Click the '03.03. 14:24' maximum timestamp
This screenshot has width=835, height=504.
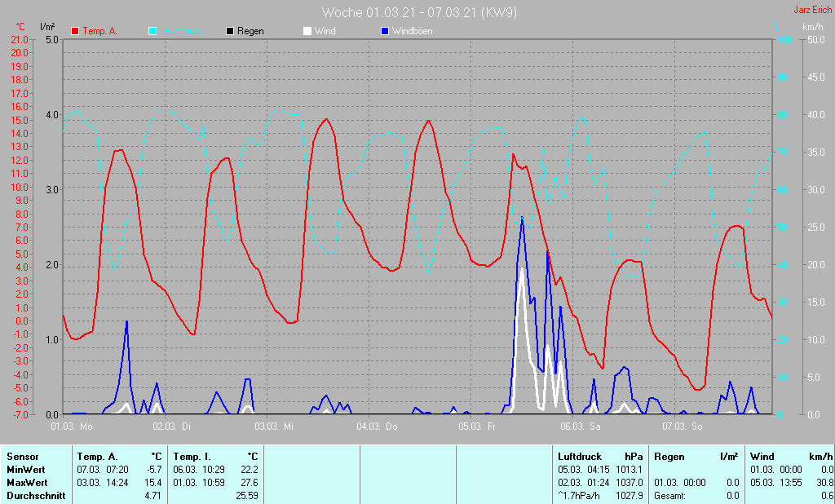(x=103, y=483)
